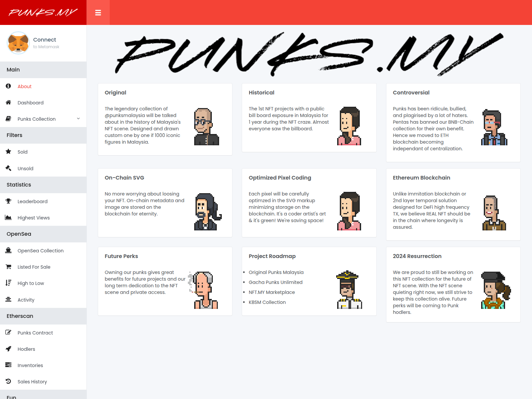Click the large PUNKS.MY banner image
The image size is (532, 399).
tap(309, 54)
